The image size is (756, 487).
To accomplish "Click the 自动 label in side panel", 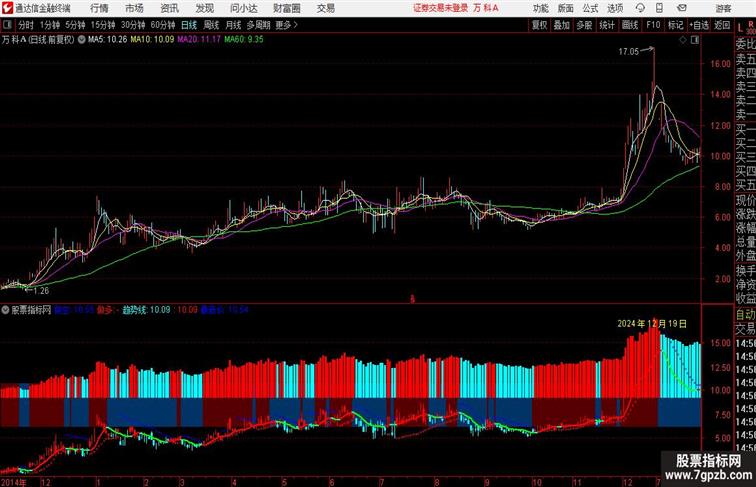I will 745,315.
